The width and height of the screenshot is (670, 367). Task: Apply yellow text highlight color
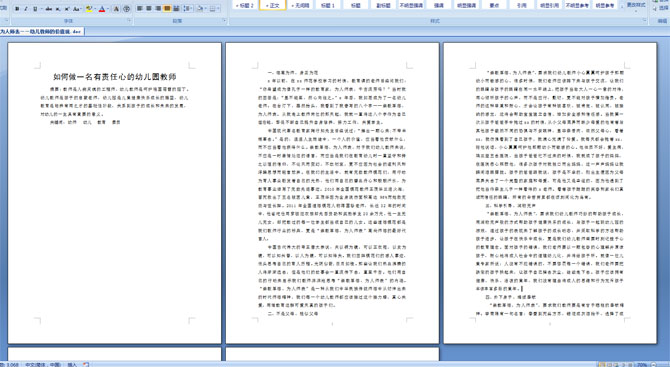(x=89, y=9)
